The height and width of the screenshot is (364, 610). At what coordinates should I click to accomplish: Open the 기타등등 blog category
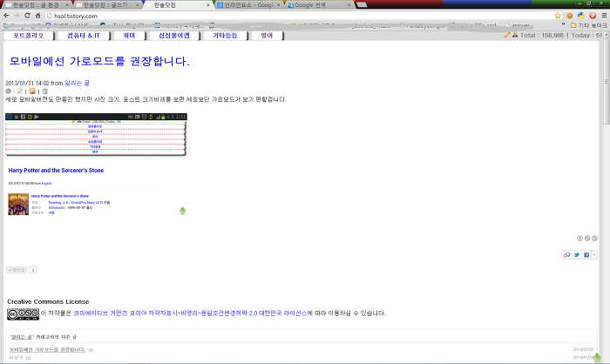[225, 36]
